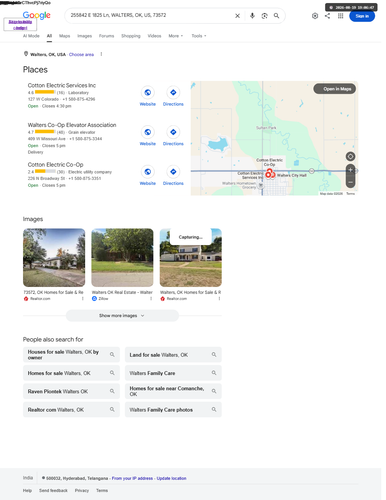
Task: Switch to Images tab
Action: [x=84, y=36]
